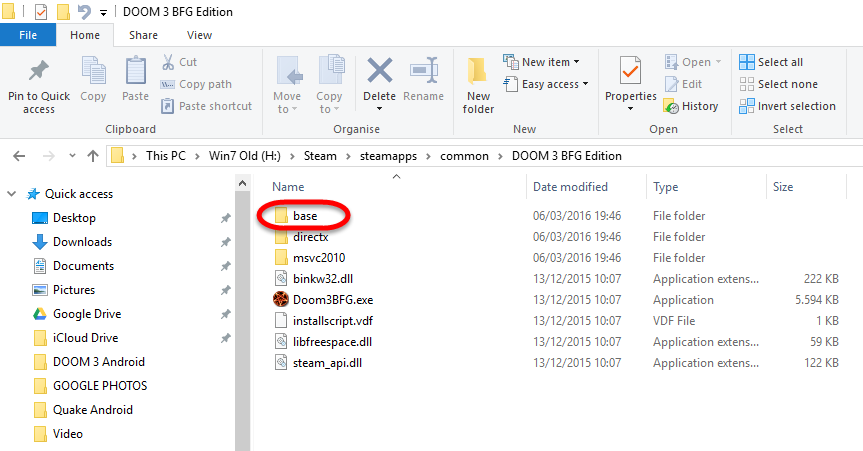Create a New folder from ribbon
This screenshot has width=863, height=451.
[x=478, y=85]
